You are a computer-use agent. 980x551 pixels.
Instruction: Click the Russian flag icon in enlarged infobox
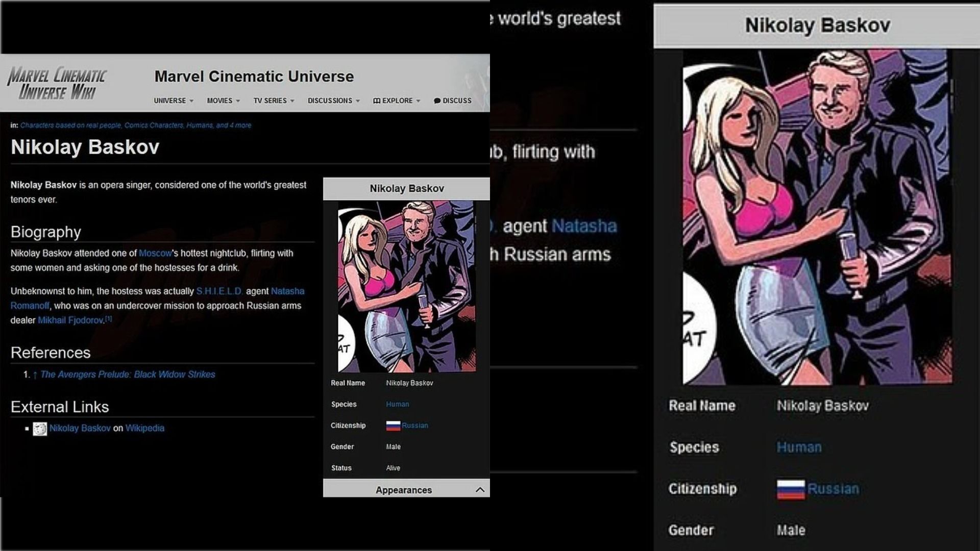[x=791, y=489]
